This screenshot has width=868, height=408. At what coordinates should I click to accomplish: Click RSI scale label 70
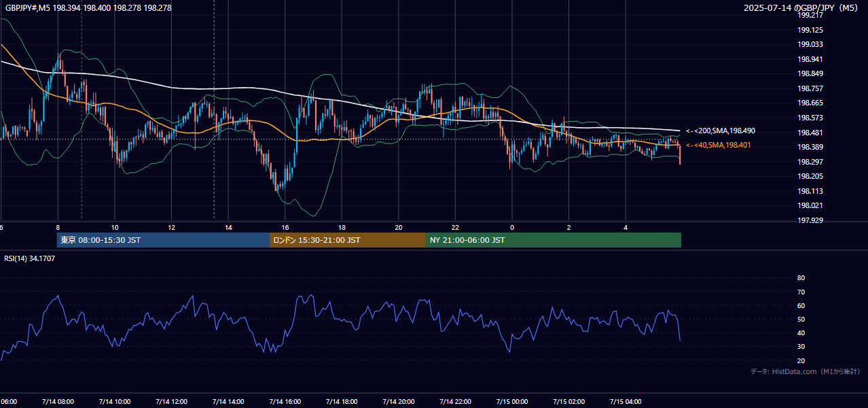tap(801, 292)
